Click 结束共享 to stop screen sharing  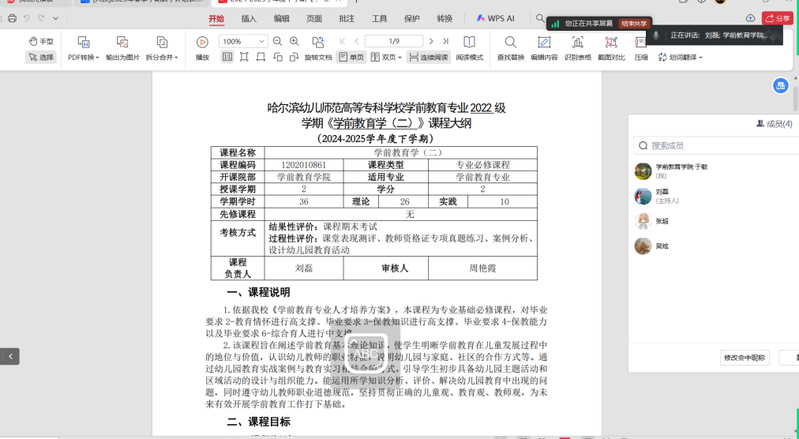click(x=633, y=23)
